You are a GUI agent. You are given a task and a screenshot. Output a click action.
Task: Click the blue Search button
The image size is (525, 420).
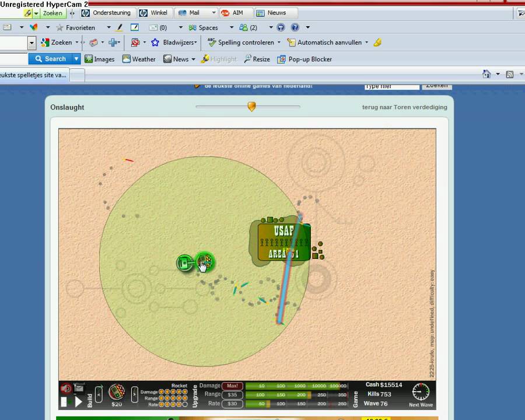(x=50, y=59)
